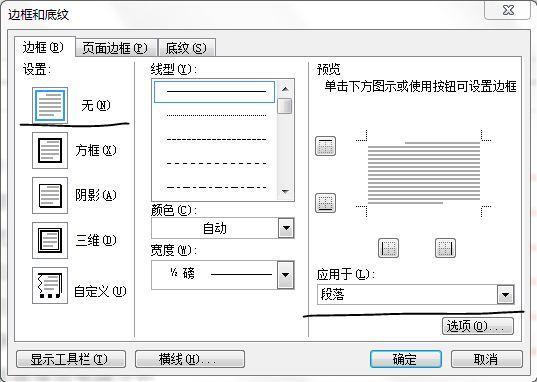Click the 段落 apply-to combo box
Viewport: 537px width, 382px height.
[x=415, y=295]
